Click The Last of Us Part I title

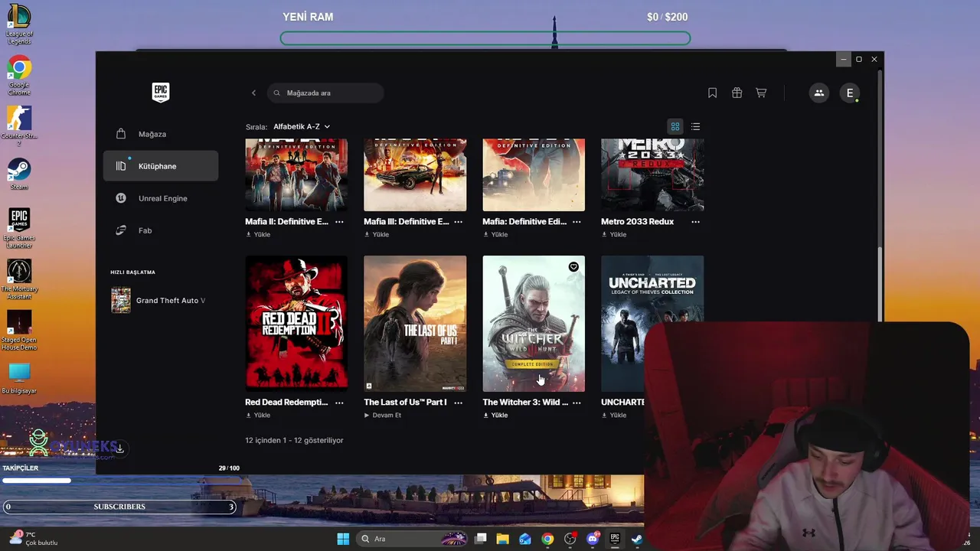[x=405, y=403]
